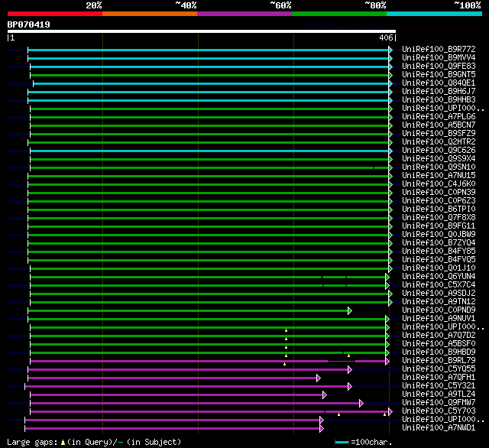The height and width of the screenshot is (448, 489).
Task: Click the white BP070419 query sequence bar
Action: tap(202, 31)
